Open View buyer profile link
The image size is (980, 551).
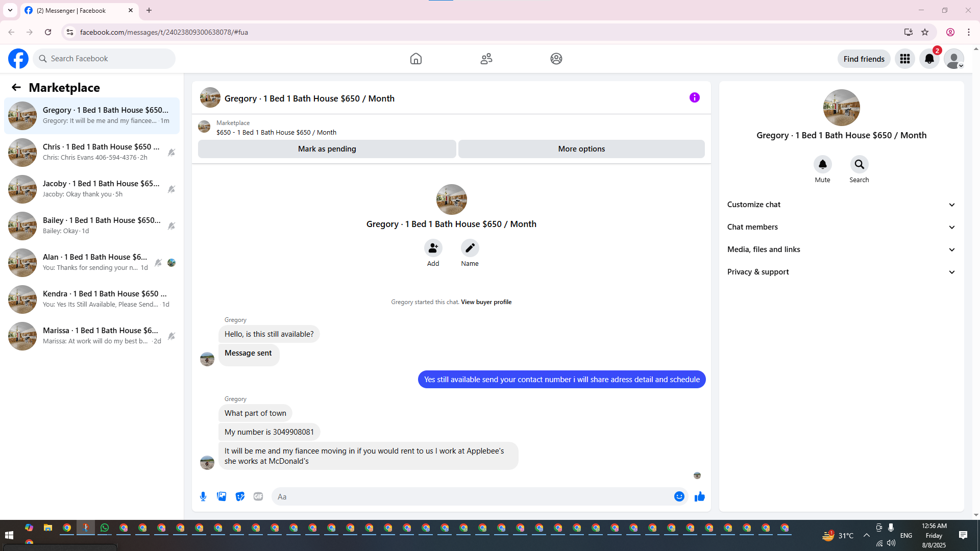[486, 302]
